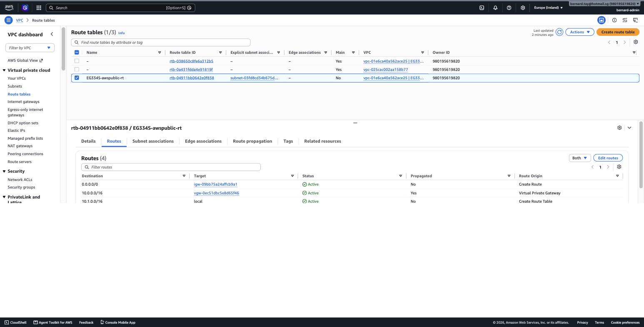This screenshot has height=327, width=644.
Task: Focus the Filter routes search field
Action: 171,167
